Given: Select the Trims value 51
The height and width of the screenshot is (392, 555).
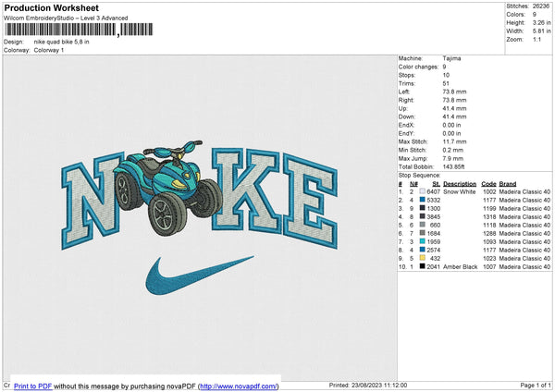Looking at the screenshot, I should (446, 83).
